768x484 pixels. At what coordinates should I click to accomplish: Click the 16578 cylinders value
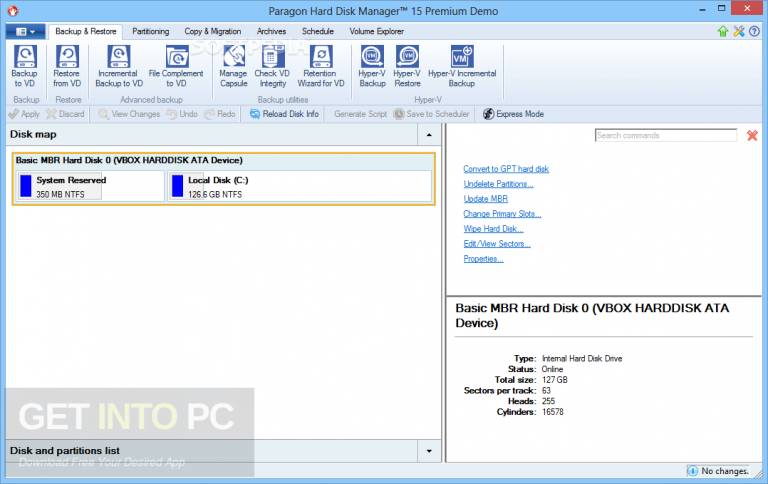pyautogui.click(x=552, y=412)
